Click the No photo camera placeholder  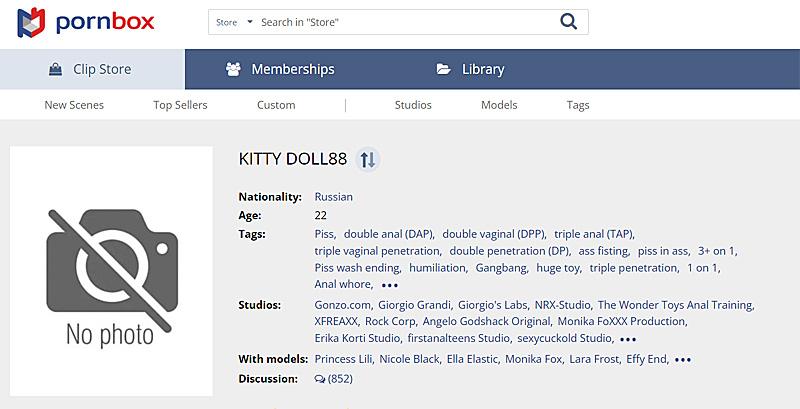click(110, 270)
